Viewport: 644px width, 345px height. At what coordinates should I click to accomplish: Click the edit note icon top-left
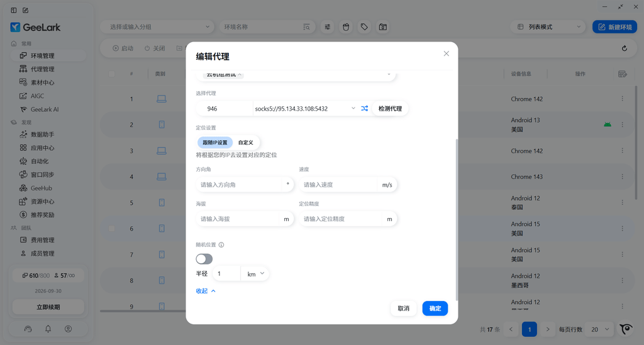pyautogui.click(x=25, y=10)
